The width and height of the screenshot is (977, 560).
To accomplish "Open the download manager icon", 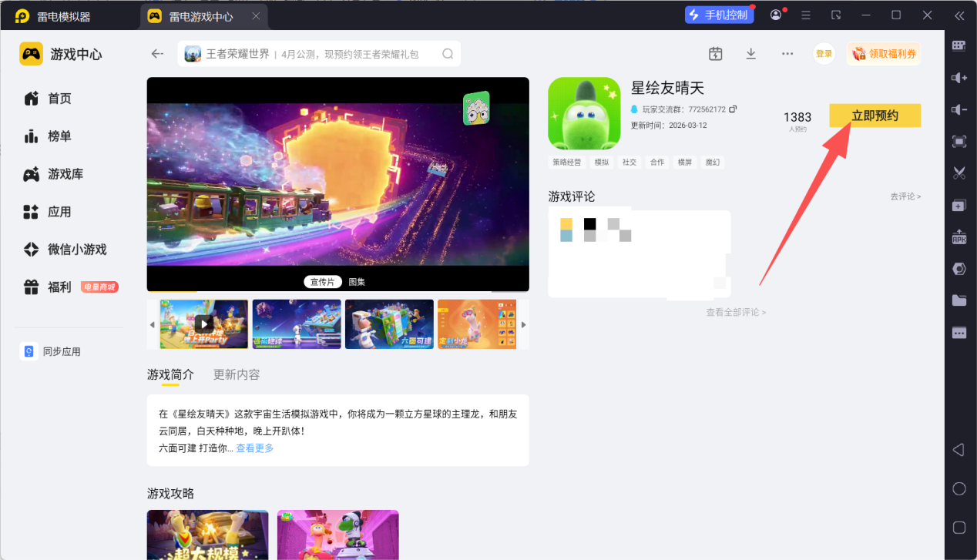I will pos(751,54).
